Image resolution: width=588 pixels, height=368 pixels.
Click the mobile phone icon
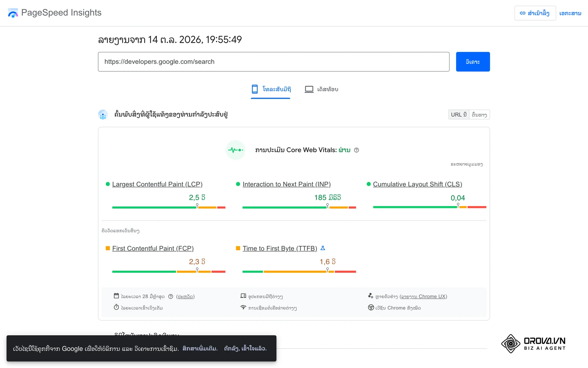click(255, 89)
